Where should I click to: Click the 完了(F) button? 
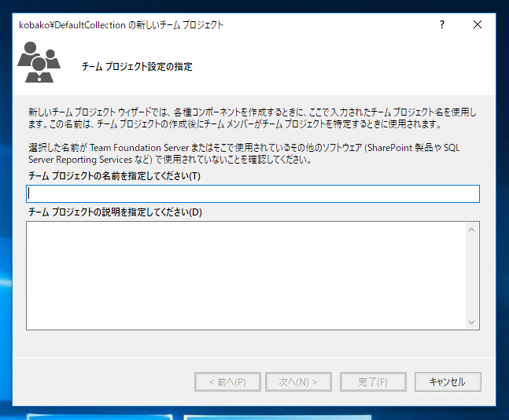point(373,381)
